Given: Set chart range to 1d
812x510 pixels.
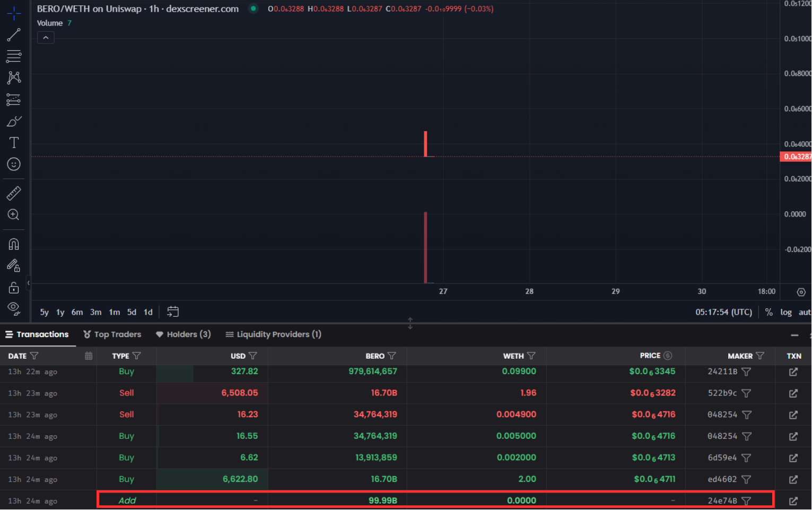Looking at the screenshot, I should (x=149, y=312).
